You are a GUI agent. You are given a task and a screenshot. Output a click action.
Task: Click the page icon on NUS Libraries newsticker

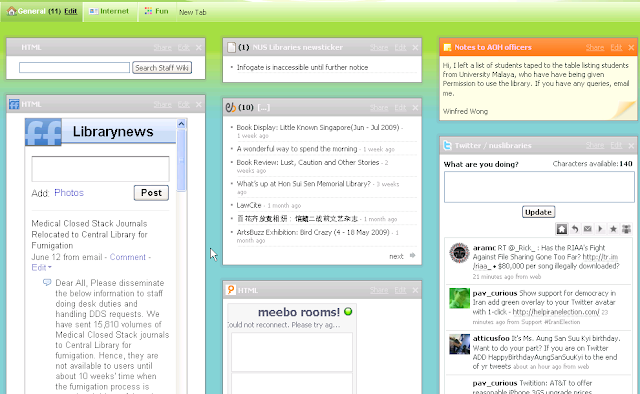231,47
